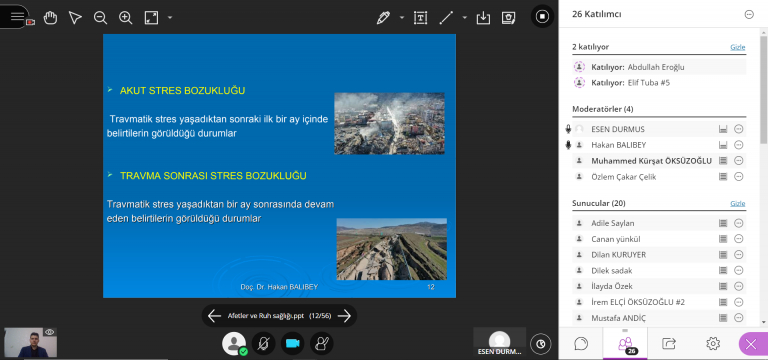The height and width of the screenshot is (360, 768).
Task: Open the participant panel options menu
Action: [x=749, y=15]
